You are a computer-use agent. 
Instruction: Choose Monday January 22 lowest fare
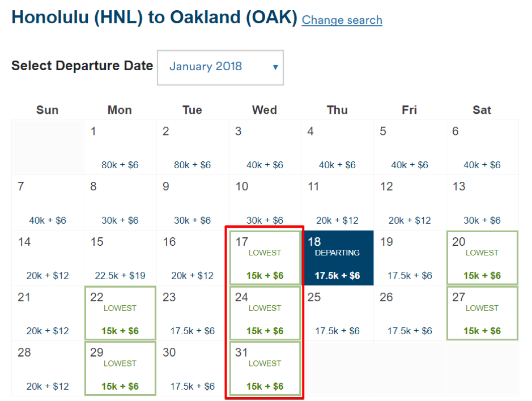click(120, 313)
